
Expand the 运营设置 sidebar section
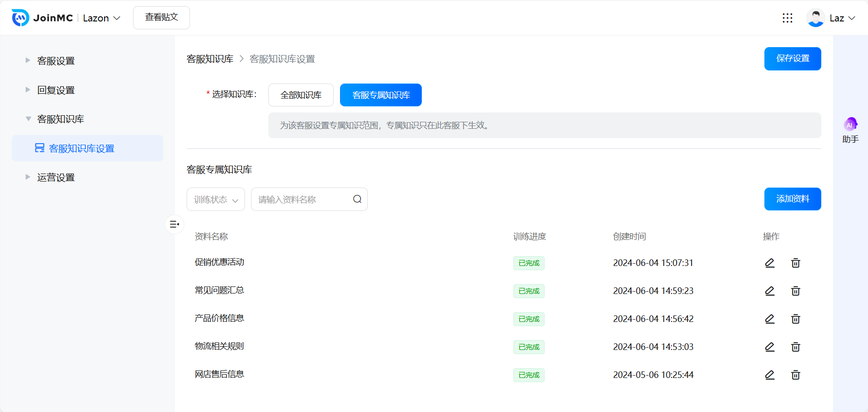56,177
